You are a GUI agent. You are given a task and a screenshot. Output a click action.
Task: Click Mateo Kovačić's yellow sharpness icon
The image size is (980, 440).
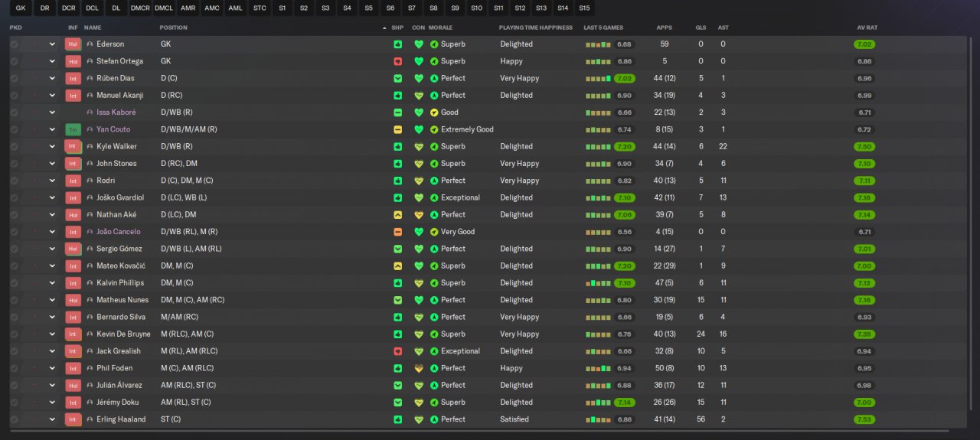click(x=397, y=266)
